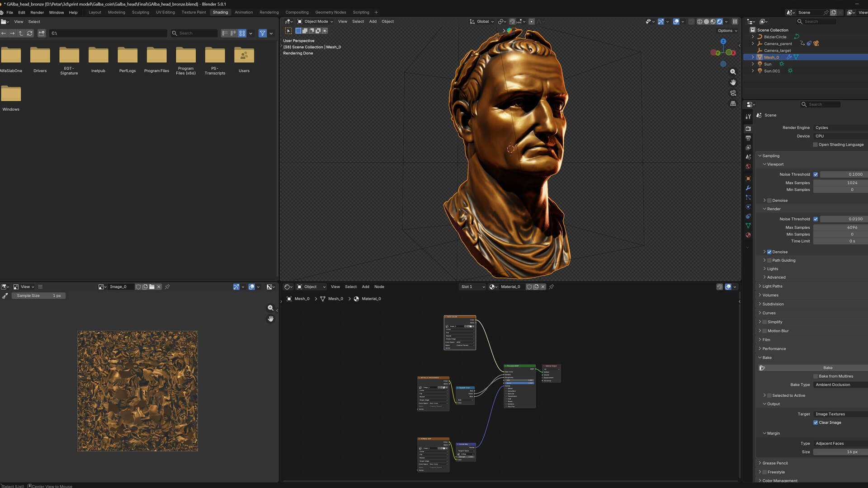Open Modifier properties wrench tab

pyautogui.click(x=748, y=188)
